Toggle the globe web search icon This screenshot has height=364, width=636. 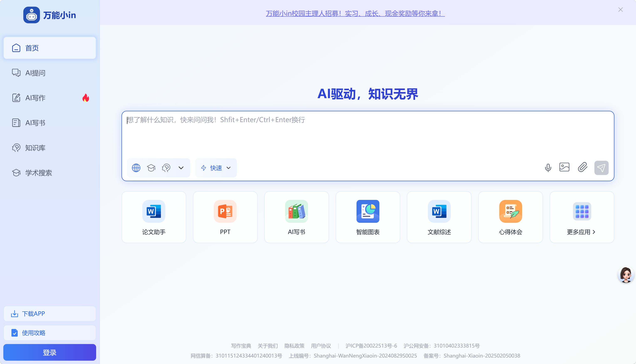(x=136, y=168)
